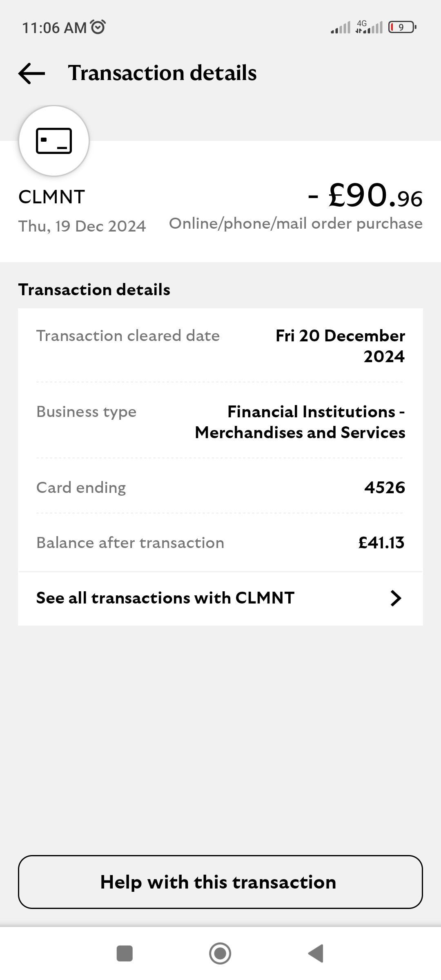Tap the Transaction cleared date row
This screenshot has width=441, height=980.
click(x=220, y=345)
